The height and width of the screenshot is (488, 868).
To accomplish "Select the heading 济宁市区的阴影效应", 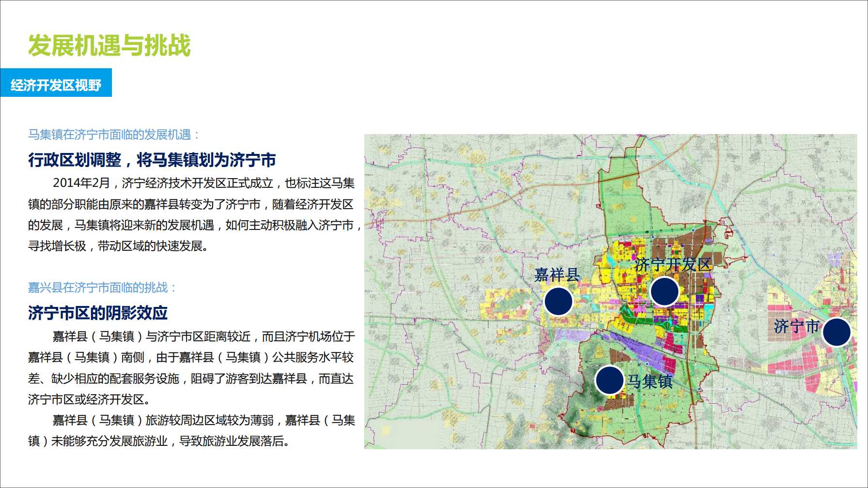I will 98,313.
